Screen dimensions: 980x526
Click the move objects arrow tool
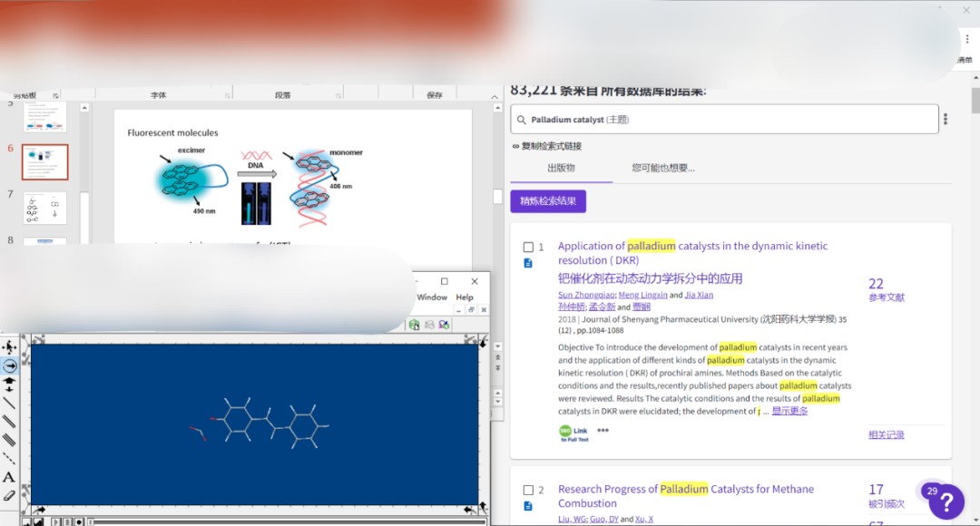tap(9, 347)
